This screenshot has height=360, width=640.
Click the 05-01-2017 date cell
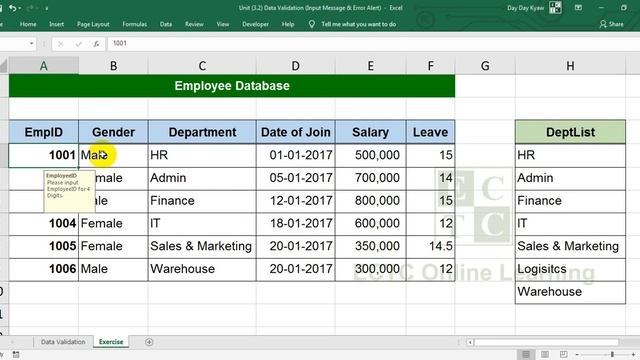(x=296, y=178)
